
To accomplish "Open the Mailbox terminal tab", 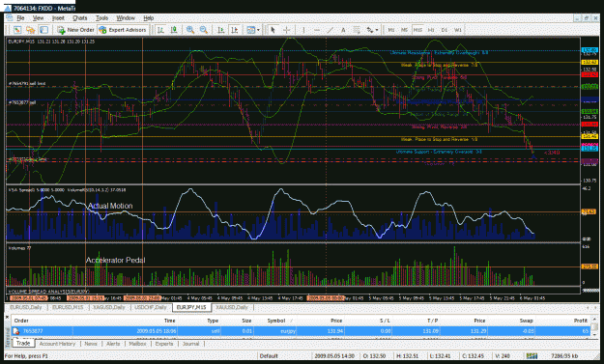I will coord(137,344).
